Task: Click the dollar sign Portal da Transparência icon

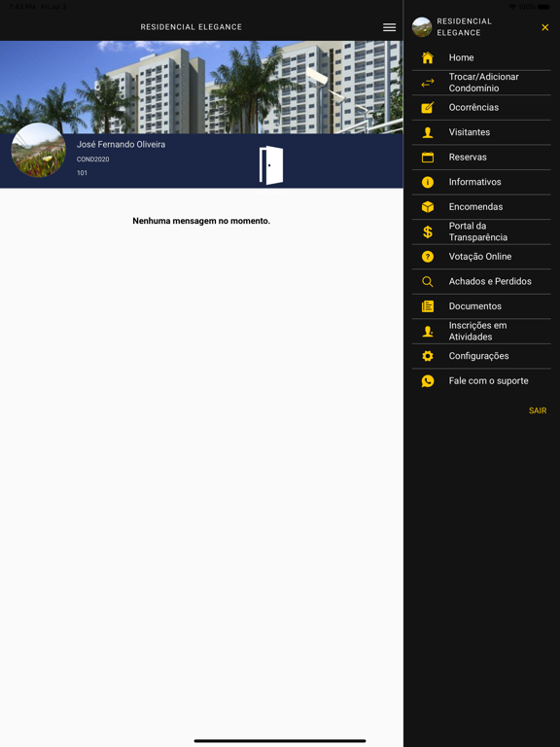Action: click(428, 231)
